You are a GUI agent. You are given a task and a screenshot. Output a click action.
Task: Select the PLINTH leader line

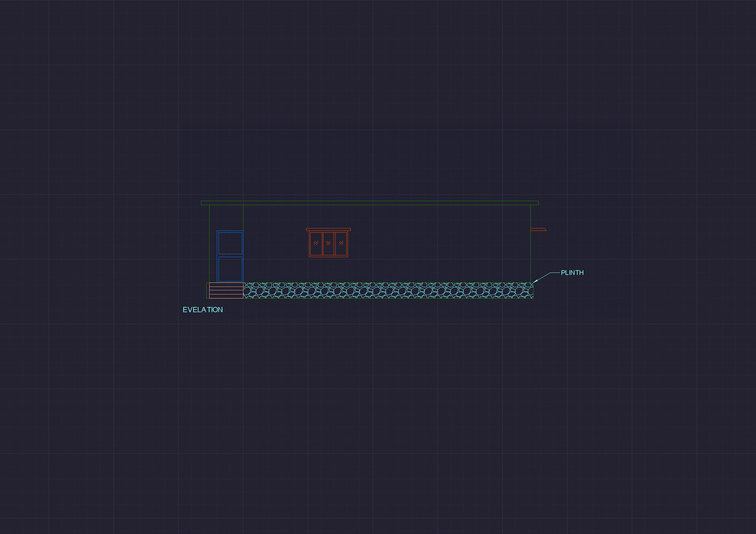coord(544,276)
